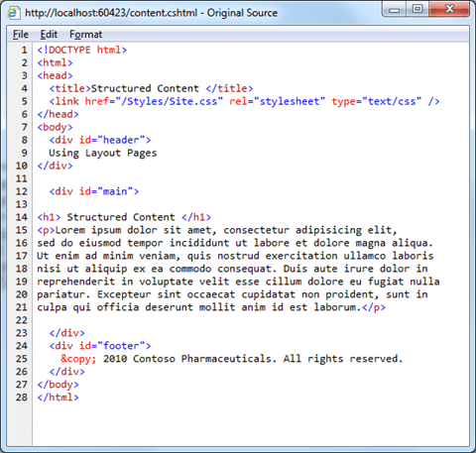Open the Format menu
Screen dimensions: 476x453
pos(85,35)
